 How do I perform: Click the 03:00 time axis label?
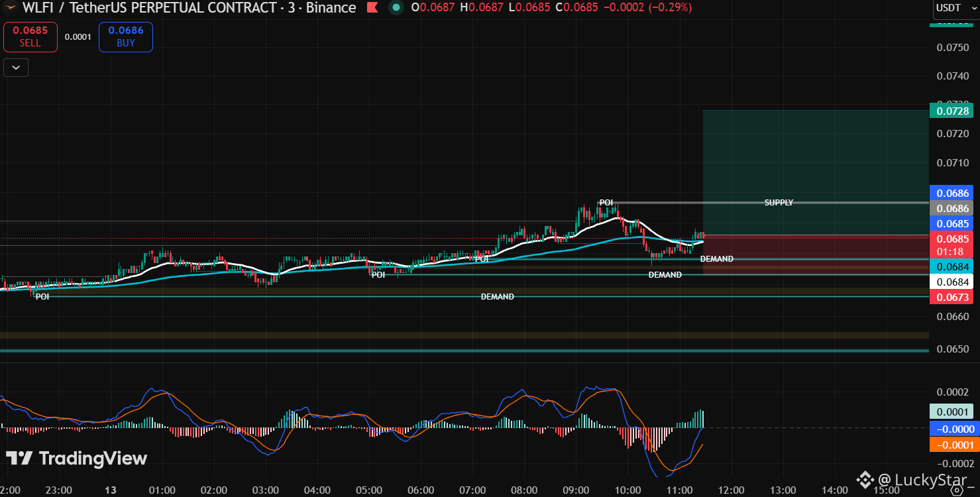[x=266, y=490]
